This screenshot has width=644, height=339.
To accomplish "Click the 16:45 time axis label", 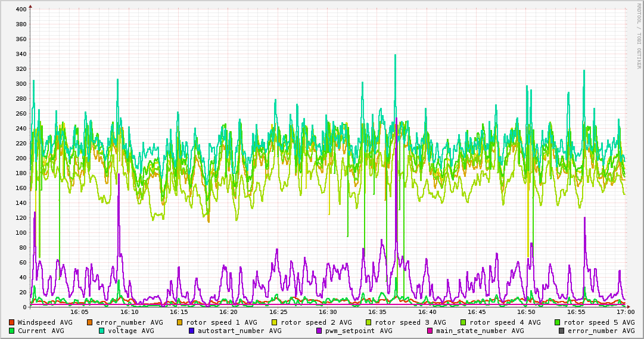I will pyautogui.click(x=477, y=312).
